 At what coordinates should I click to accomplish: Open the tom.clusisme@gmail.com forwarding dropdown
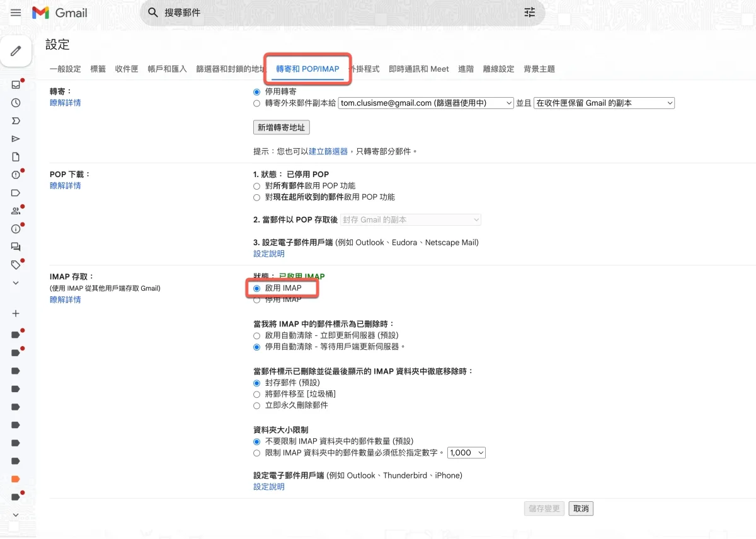click(426, 103)
